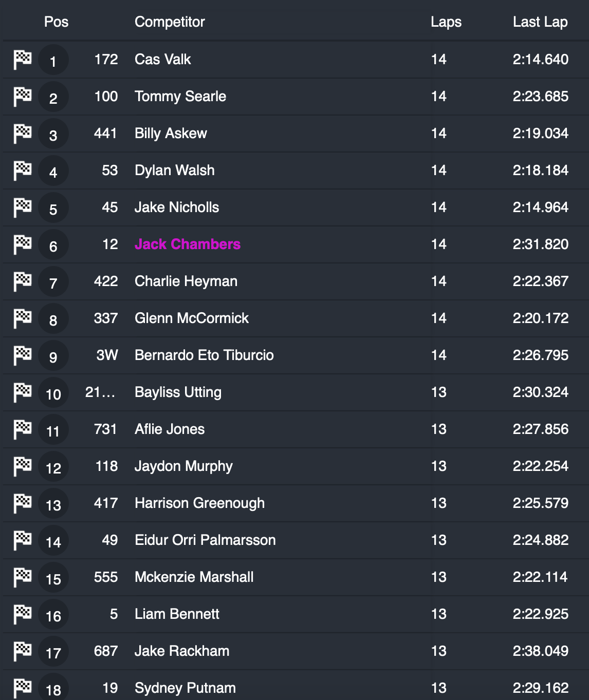589x700 pixels.
Task: Sort by the Competitor column header
Action: (x=170, y=22)
